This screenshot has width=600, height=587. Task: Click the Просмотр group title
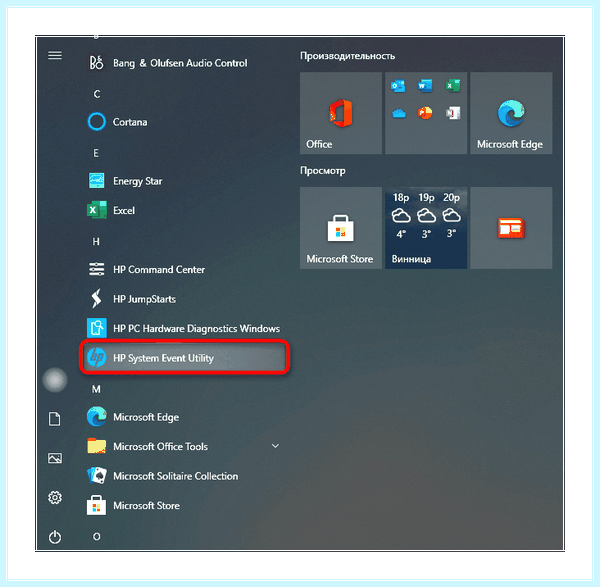pos(323,171)
